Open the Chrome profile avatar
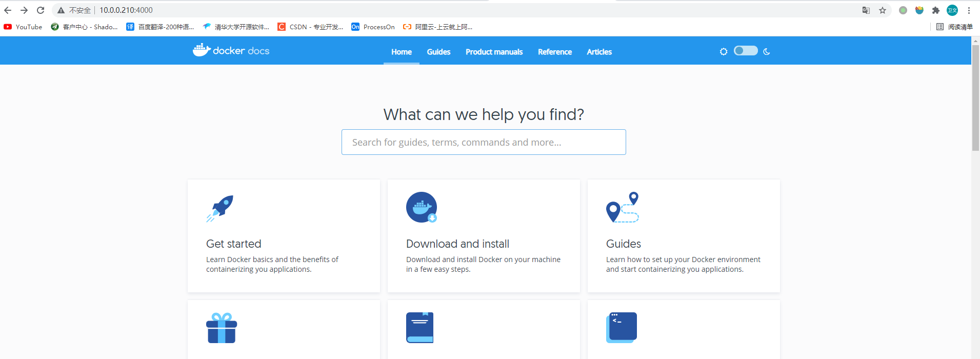Screen dimensions: 980x359 click(952, 10)
